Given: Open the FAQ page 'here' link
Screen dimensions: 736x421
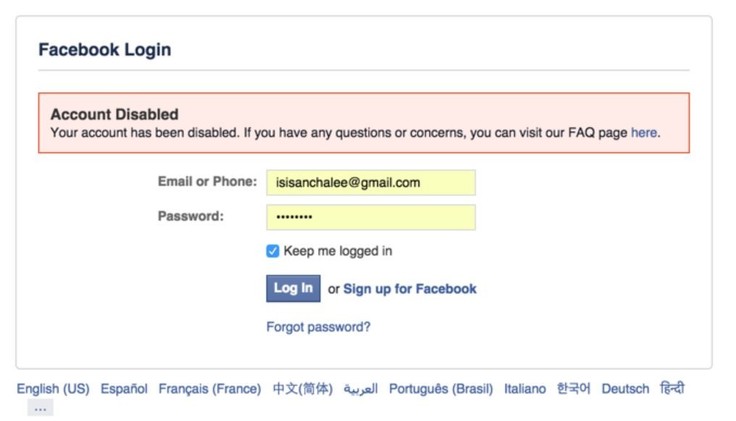Looking at the screenshot, I should click(x=644, y=132).
